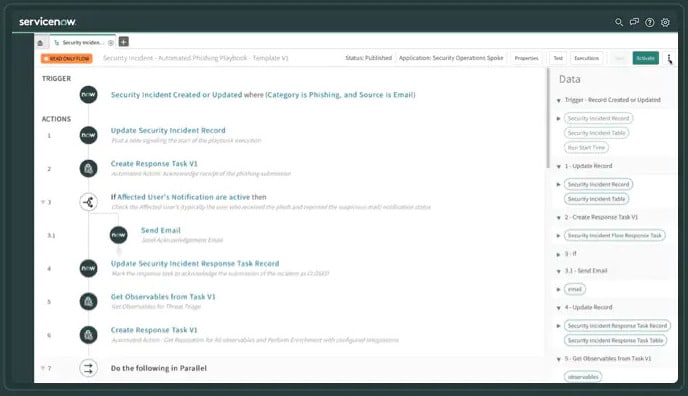Select the Run Start Time data pill
688x396 pixels.
[586, 148]
